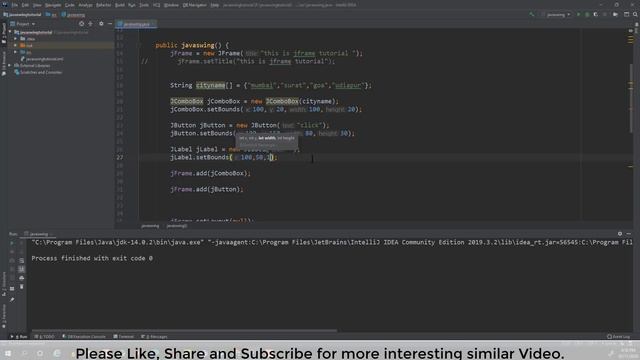Locate the current file in the Project panel

pos(82,24)
